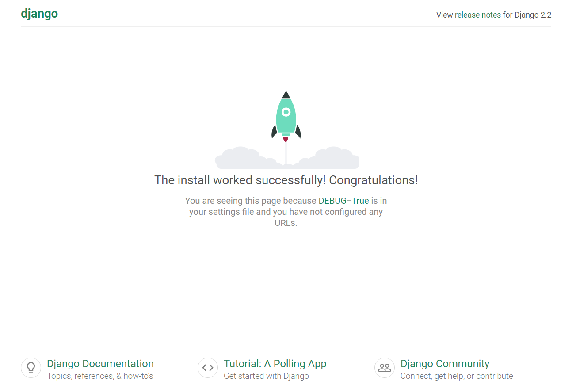Click the "Get started with Django" subtitle

[266, 376]
